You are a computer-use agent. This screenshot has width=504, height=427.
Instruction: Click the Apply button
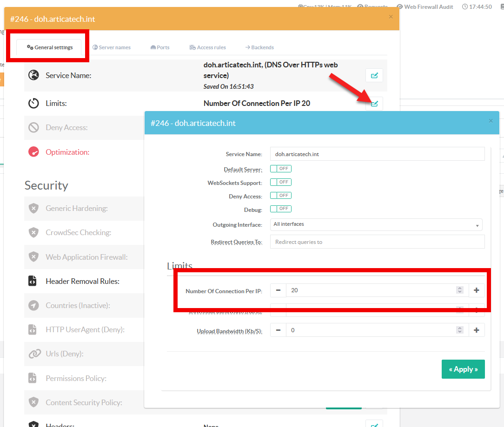click(463, 369)
